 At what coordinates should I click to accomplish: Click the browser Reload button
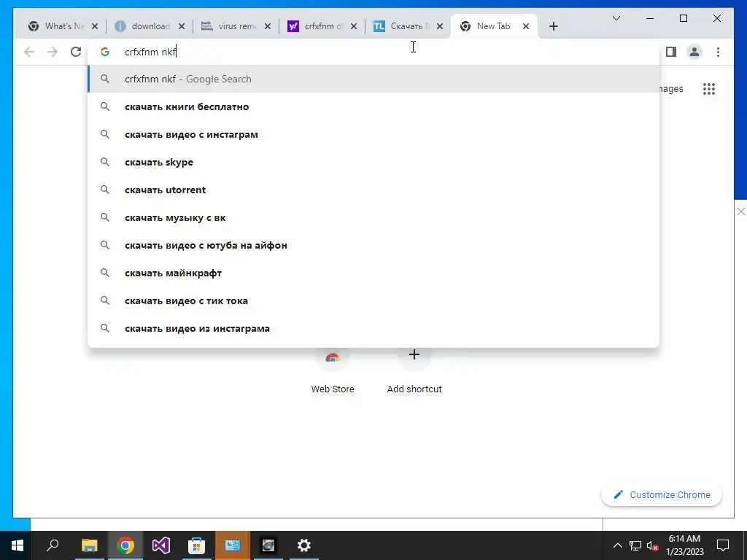tap(76, 52)
